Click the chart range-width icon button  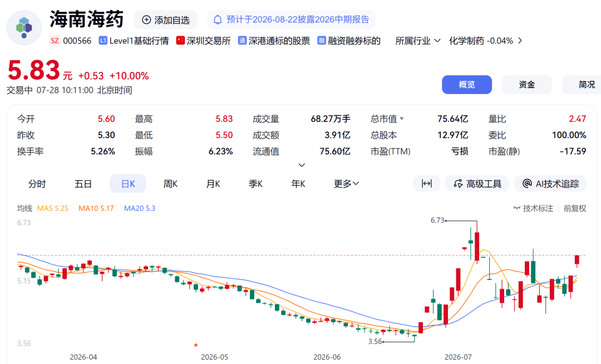(427, 184)
